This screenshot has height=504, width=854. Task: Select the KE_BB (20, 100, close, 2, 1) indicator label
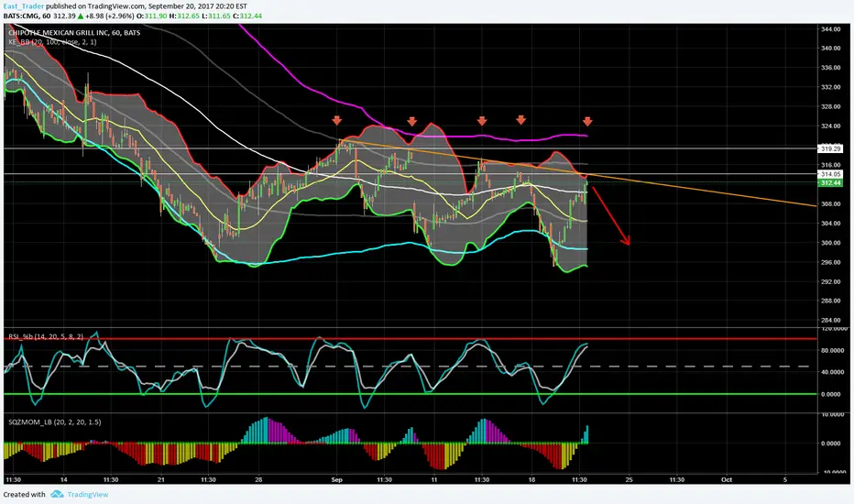tap(53, 42)
